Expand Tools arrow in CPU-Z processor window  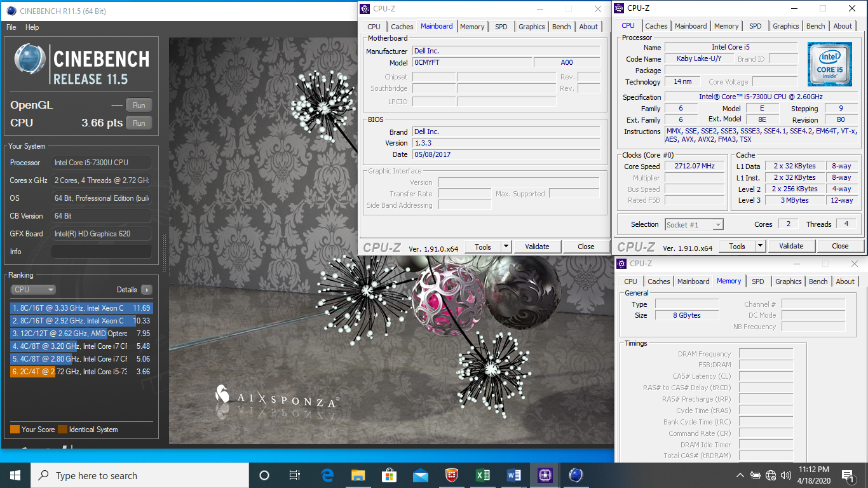761,246
